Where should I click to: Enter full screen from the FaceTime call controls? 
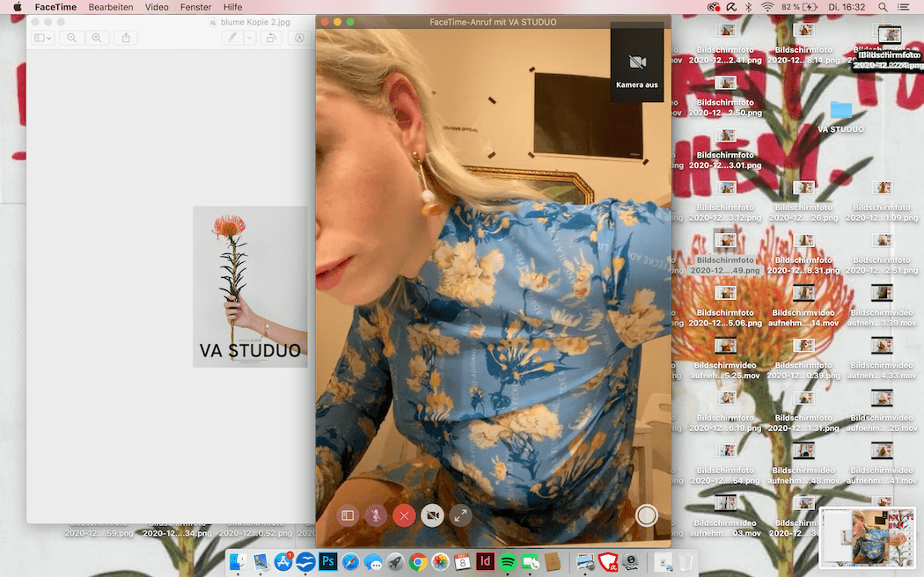pos(460,516)
